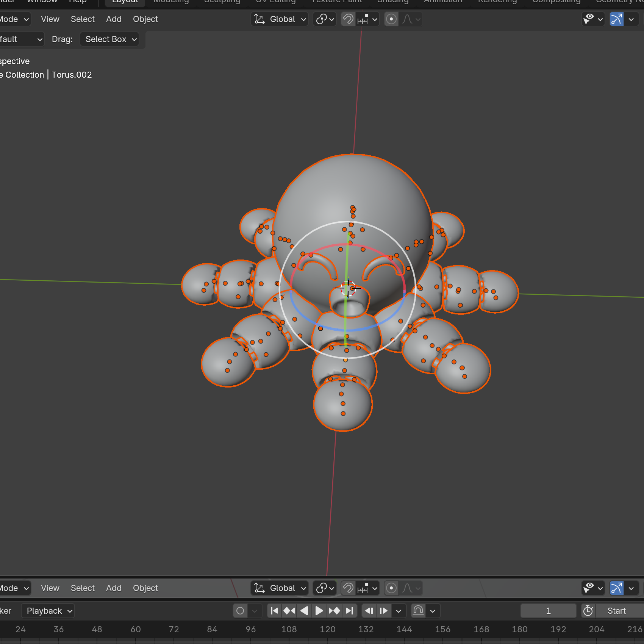Toggle the blue show gizmo button in upper header

coord(616,19)
